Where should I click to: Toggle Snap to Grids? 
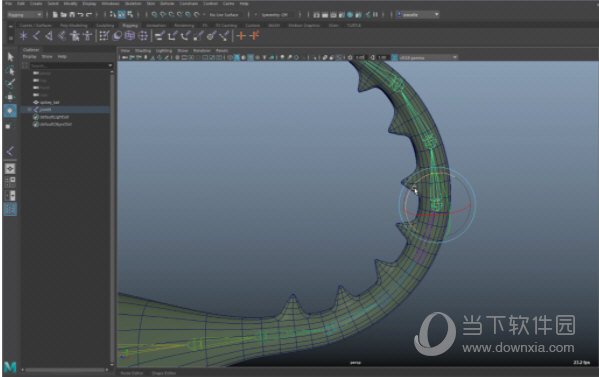[154, 15]
